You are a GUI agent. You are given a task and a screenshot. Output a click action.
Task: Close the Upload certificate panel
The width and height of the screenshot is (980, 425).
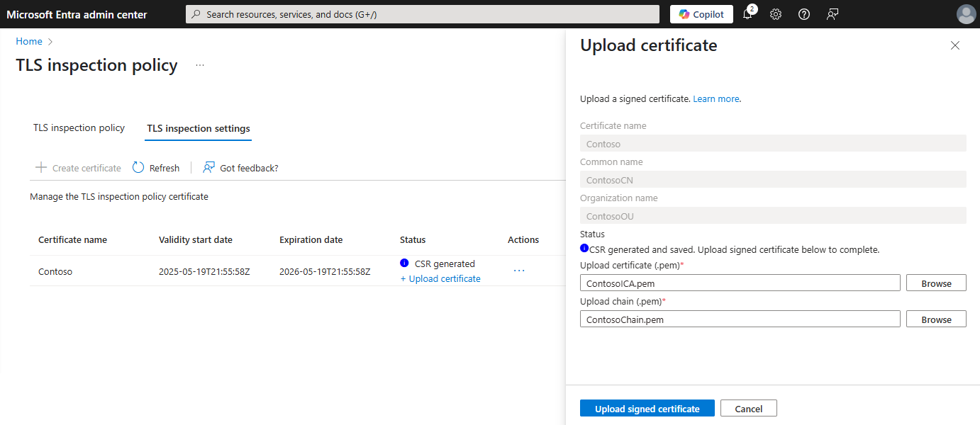coord(955,45)
